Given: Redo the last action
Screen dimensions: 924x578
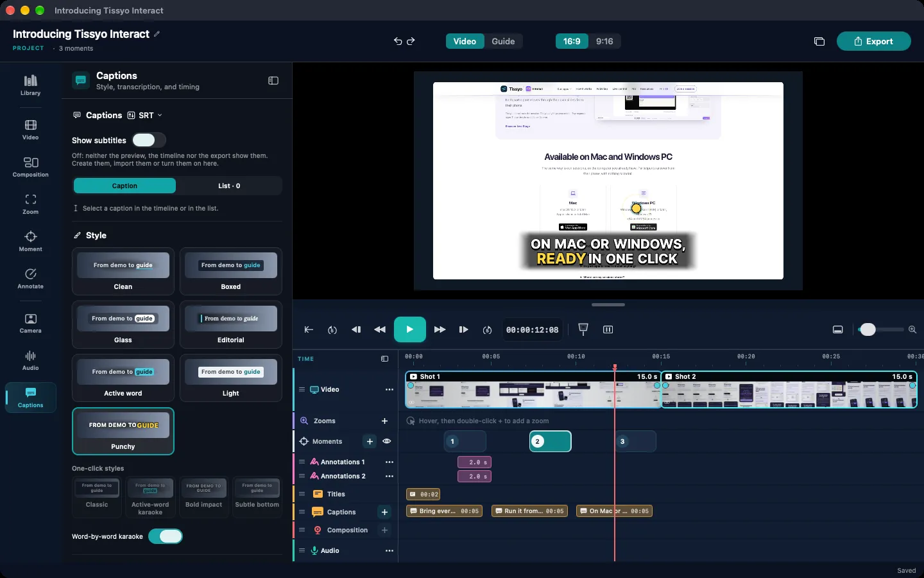Looking at the screenshot, I should [x=411, y=41].
